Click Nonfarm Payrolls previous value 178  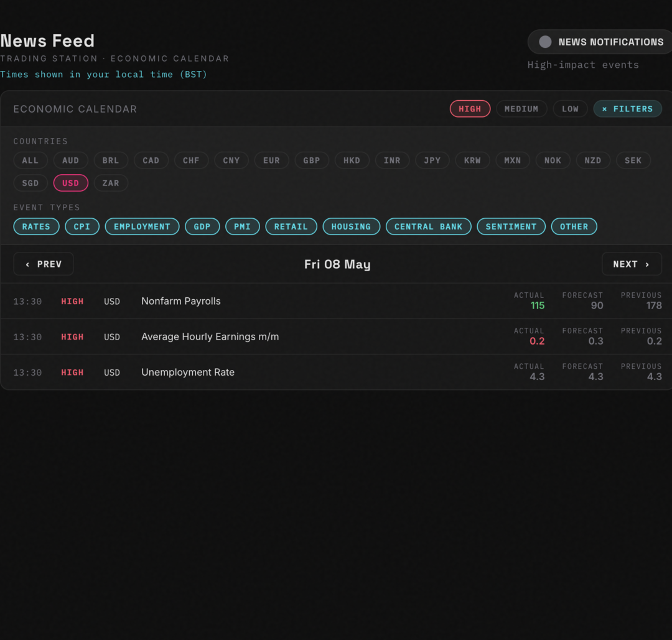tap(654, 305)
